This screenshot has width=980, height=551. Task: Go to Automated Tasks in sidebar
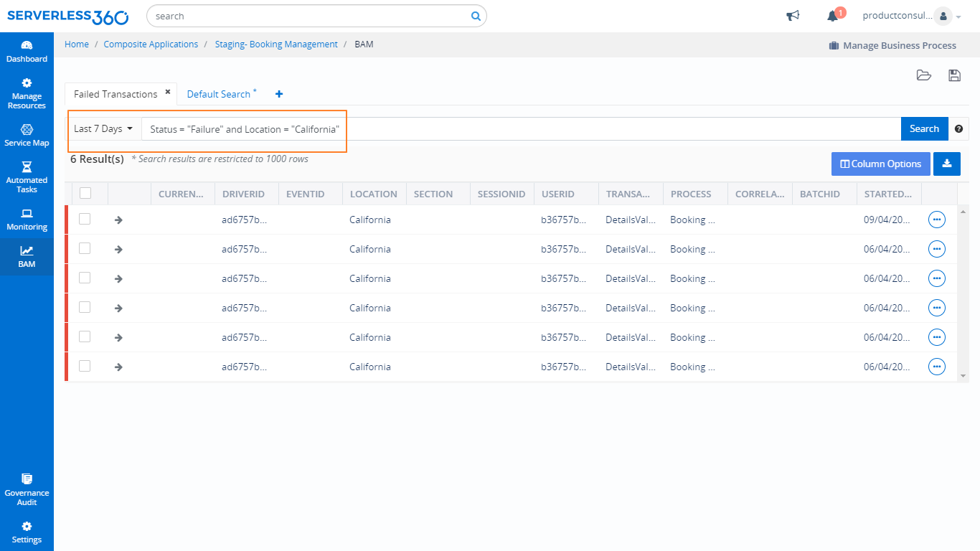click(x=27, y=177)
